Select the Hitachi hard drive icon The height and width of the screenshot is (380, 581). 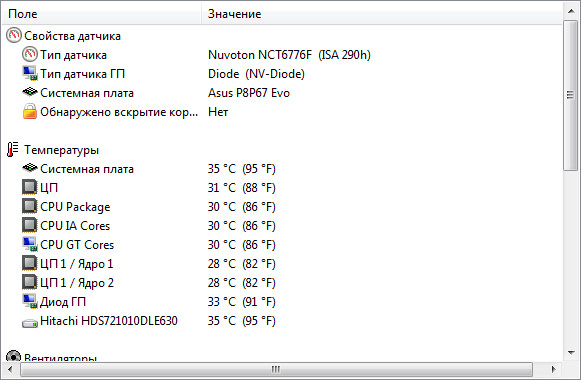point(30,323)
